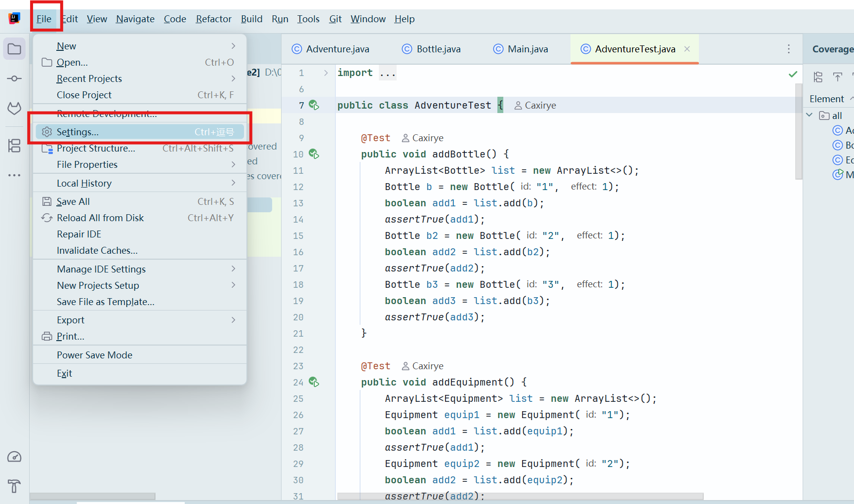Click the Caxirye author hint above addBottle

(x=423, y=138)
